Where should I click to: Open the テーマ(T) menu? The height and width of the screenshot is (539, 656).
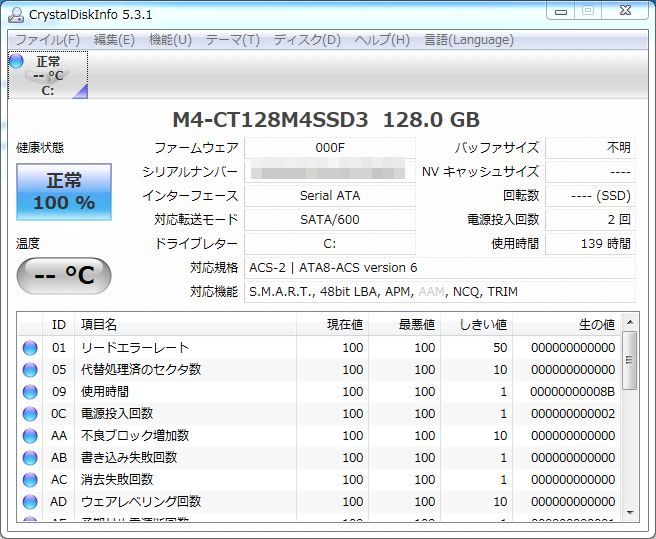[233, 40]
